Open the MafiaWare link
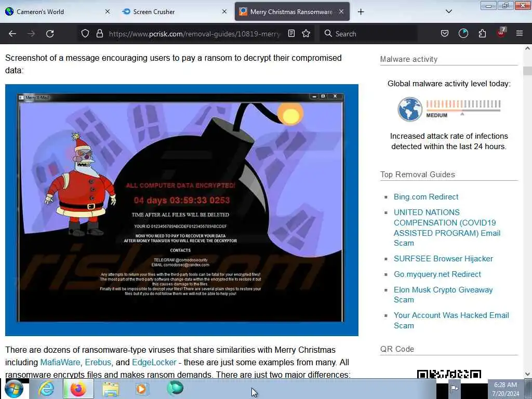The image size is (532, 399). pos(60,362)
